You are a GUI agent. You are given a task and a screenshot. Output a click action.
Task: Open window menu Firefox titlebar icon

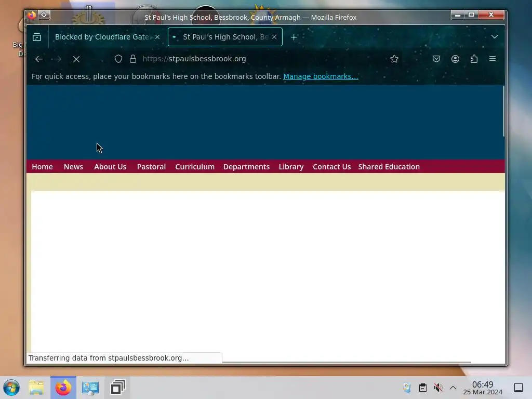coord(32,15)
